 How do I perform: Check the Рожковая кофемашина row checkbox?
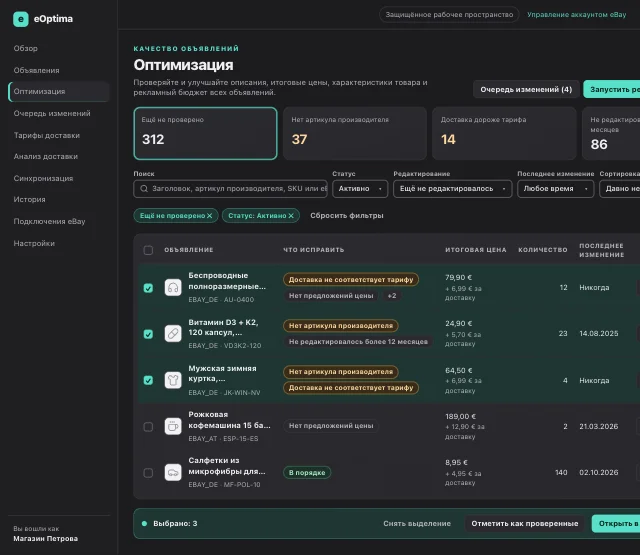(x=148, y=427)
